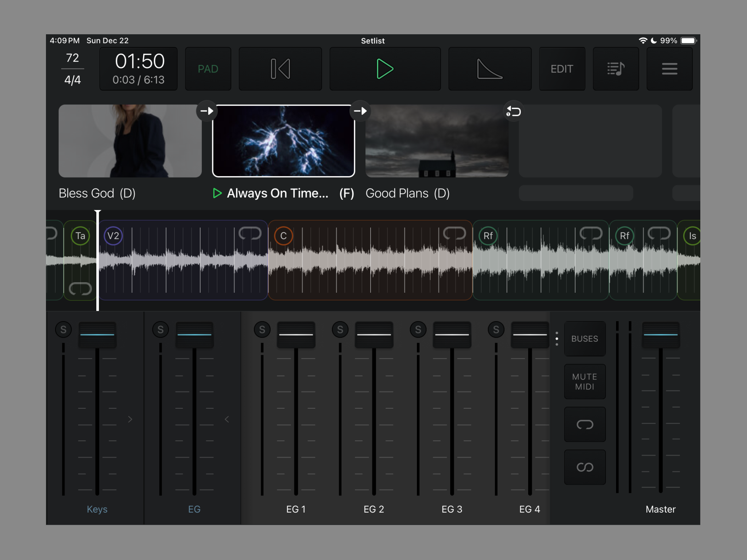Jump to the V2 verse section marker
Image resolution: width=747 pixels, height=560 pixels.
pos(113,236)
